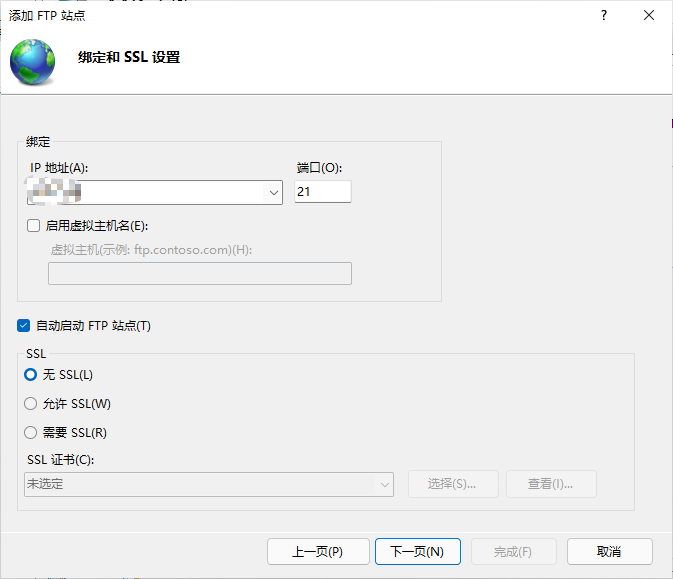This screenshot has height=579, width=673.
Task: Click the 完成(F) button
Action: click(514, 552)
